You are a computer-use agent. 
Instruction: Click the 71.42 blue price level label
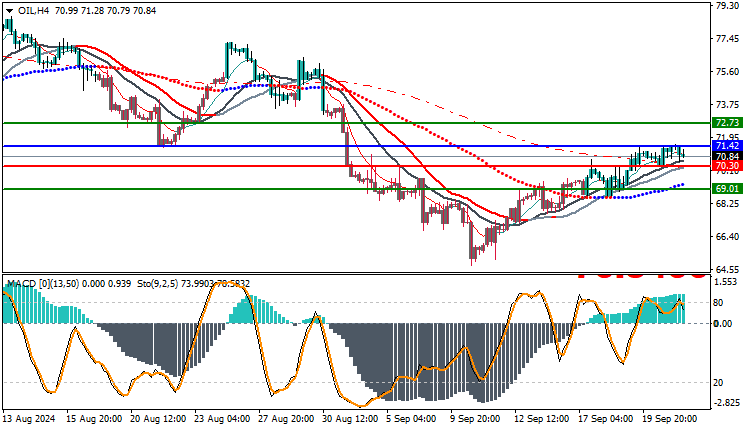pyautogui.click(x=727, y=146)
